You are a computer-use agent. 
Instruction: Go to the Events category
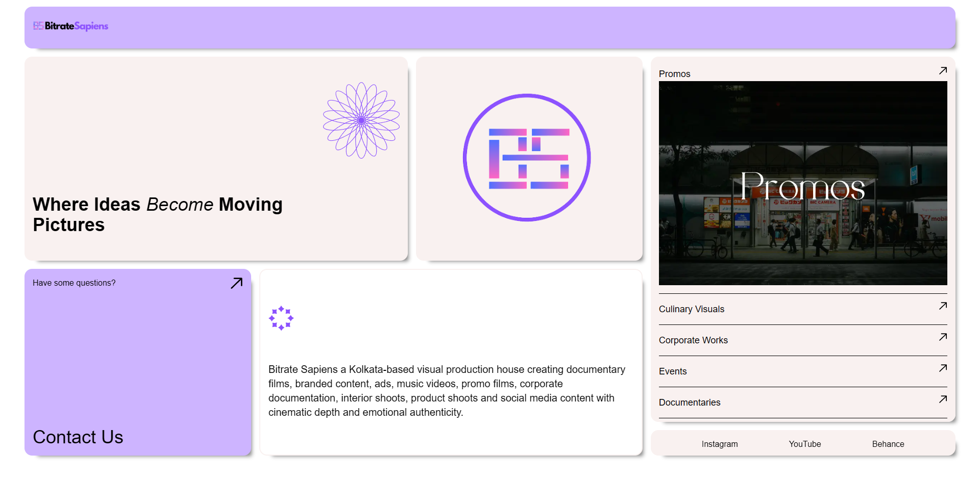click(672, 371)
